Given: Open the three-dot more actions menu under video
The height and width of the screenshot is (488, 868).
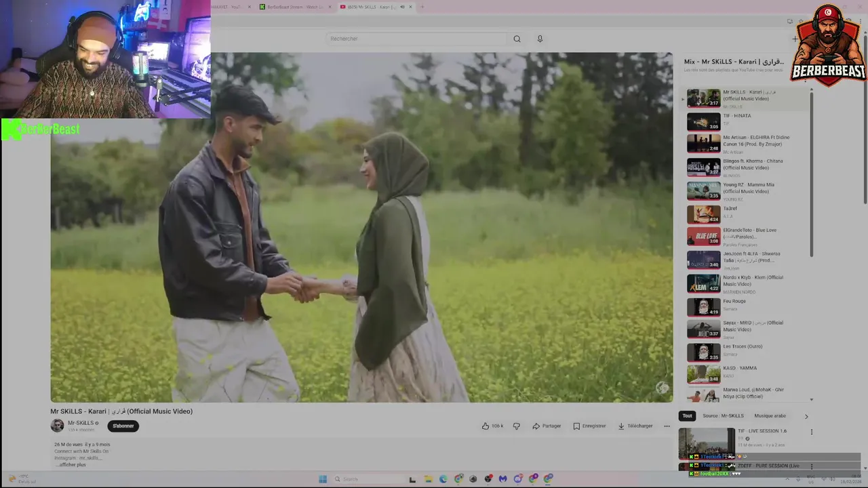Looking at the screenshot, I should [667, 426].
